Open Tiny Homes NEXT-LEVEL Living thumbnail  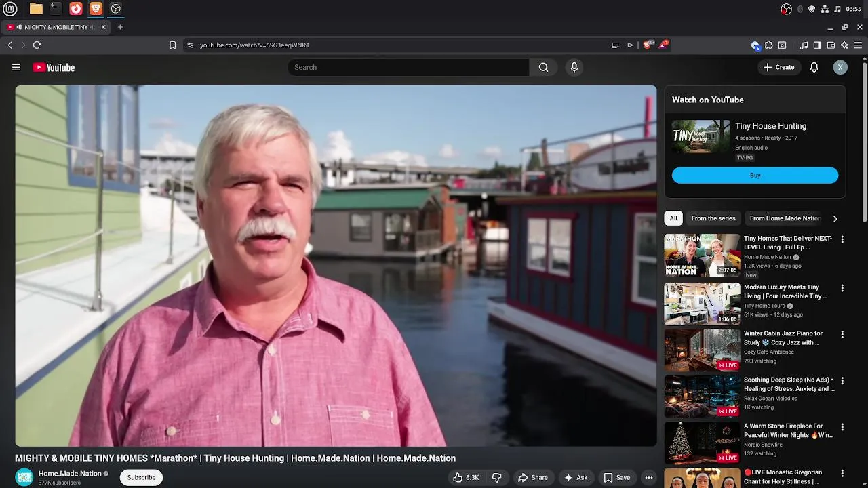click(x=702, y=255)
